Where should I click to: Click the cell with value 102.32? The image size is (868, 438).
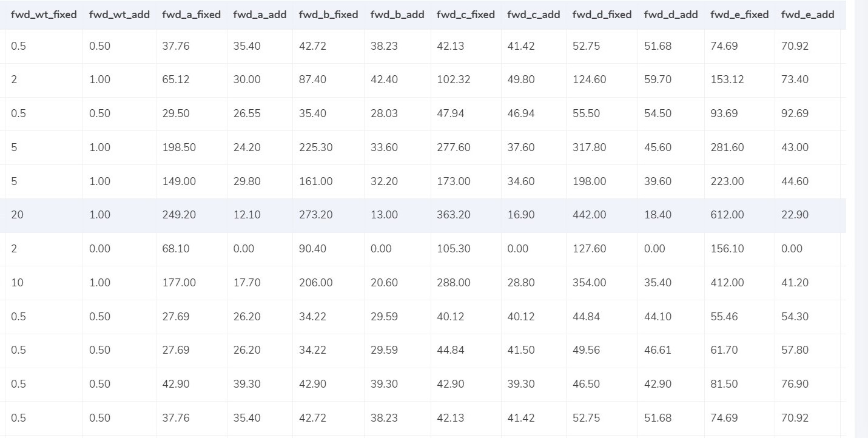tap(453, 79)
